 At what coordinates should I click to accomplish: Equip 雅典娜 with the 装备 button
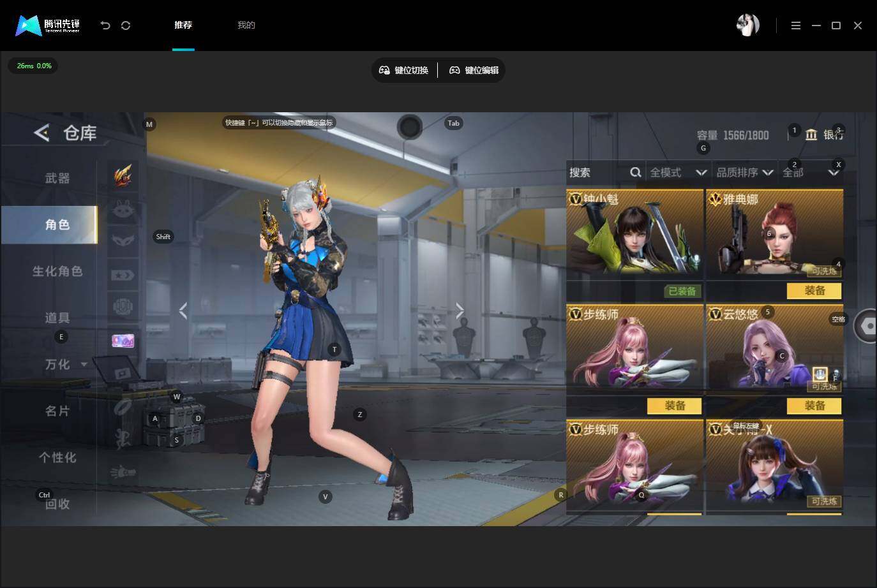(x=814, y=291)
